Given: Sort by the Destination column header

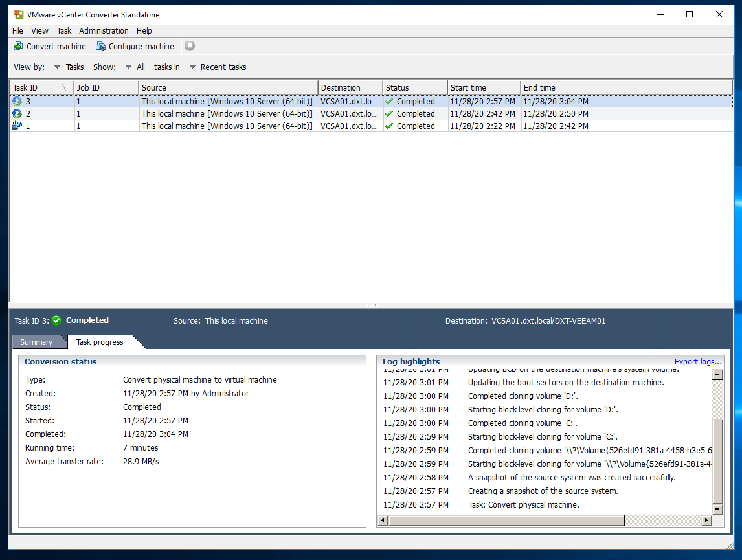Looking at the screenshot, I should [x=350, y=87].
